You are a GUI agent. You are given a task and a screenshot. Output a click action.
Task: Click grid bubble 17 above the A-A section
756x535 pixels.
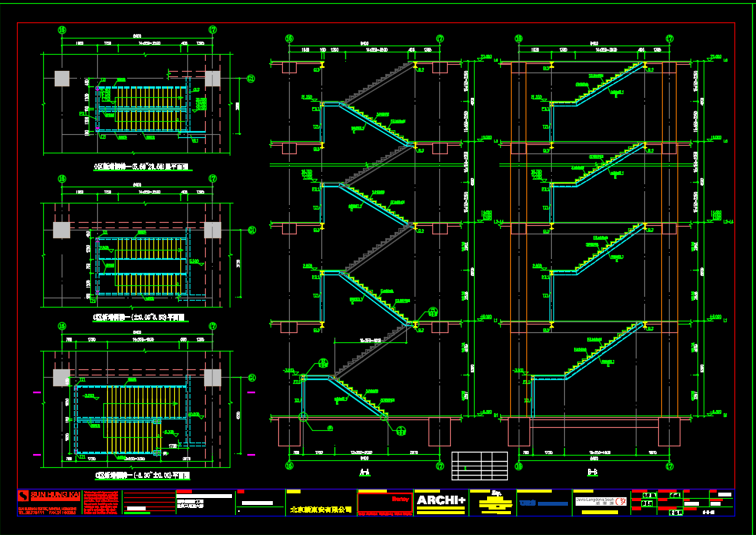440,38
